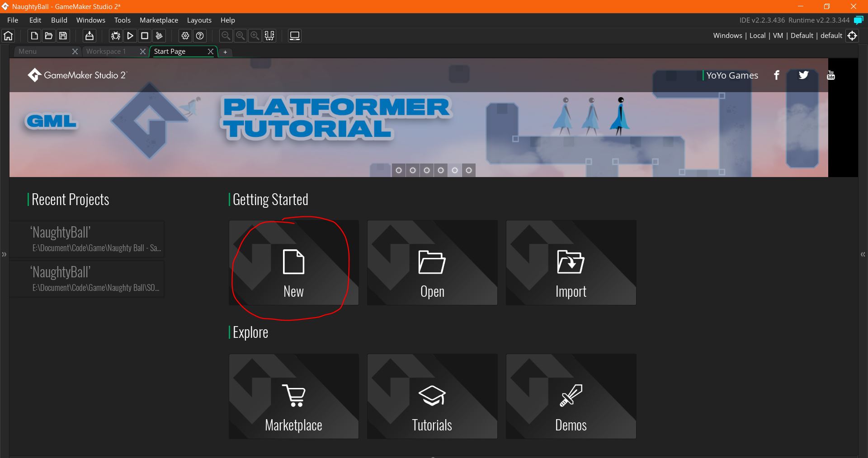This screenshot has width=868, height=458.
Task: Open the target selector with crosshair icon
Action: coord(852,36)
